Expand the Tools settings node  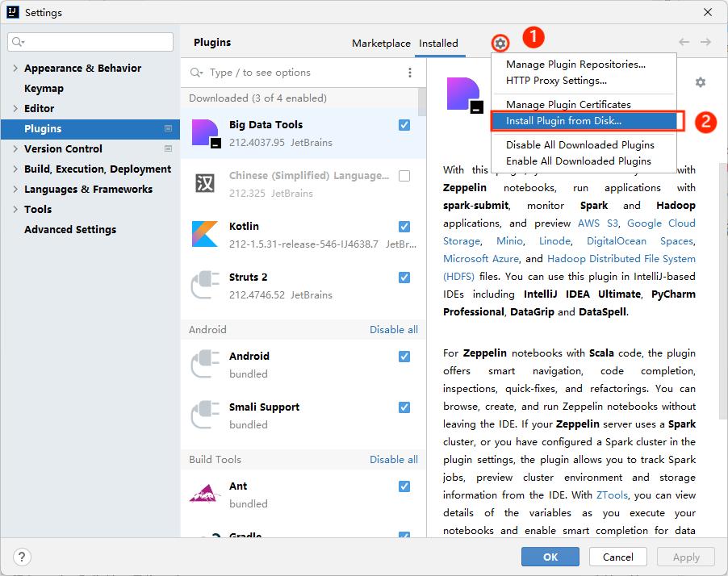[15, 209]
